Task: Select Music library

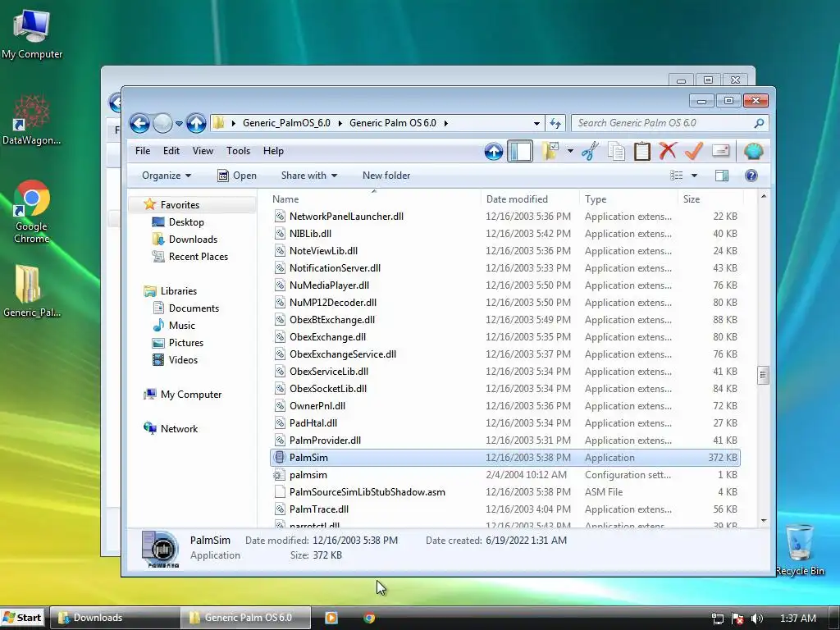Action: (181, 326)
